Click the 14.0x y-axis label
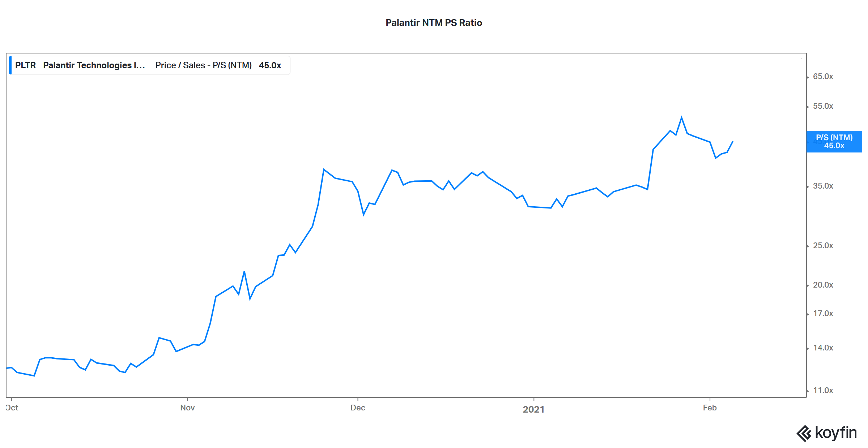The height and width of the screenshot is (448, 868). (823, 348)
